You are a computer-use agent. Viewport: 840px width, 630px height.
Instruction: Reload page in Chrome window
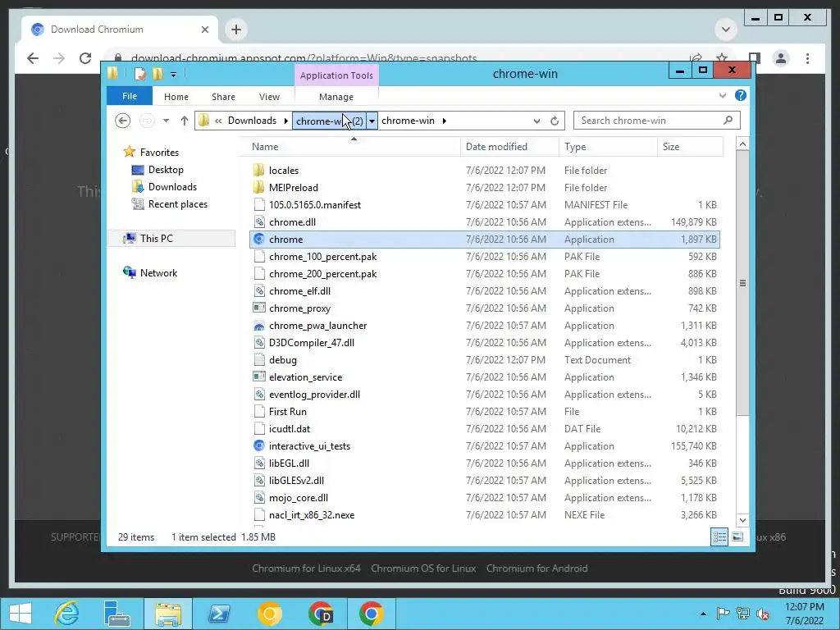point(85,58)
